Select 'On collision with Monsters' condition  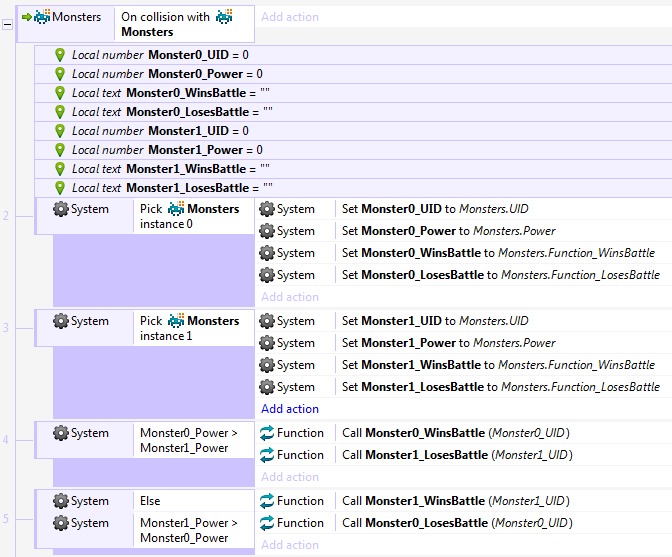tap(185, 24)
